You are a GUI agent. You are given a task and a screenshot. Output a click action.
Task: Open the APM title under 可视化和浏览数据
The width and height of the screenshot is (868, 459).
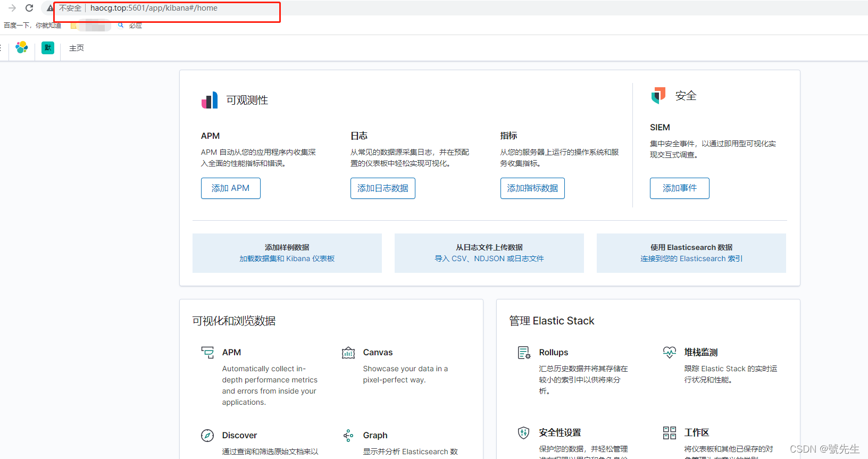click(x=231, y=352)
